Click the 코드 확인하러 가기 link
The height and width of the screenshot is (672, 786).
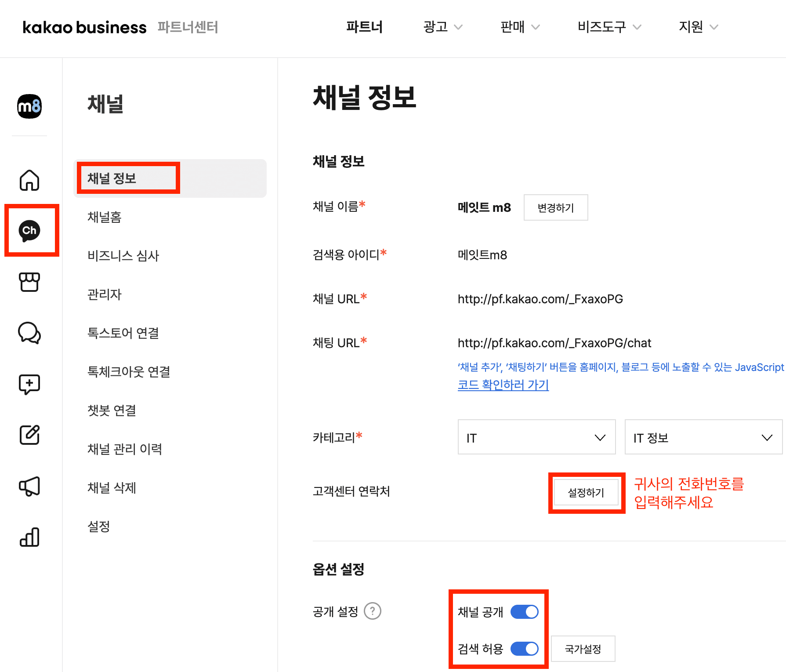pyautogui.click(x=503, y=385)
